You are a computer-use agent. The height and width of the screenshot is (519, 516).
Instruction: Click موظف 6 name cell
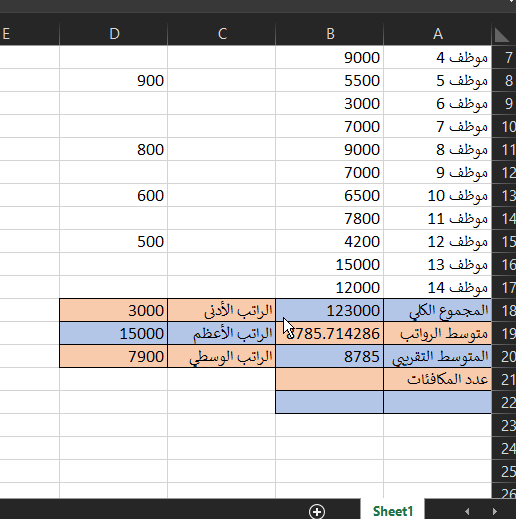(438, 103)
